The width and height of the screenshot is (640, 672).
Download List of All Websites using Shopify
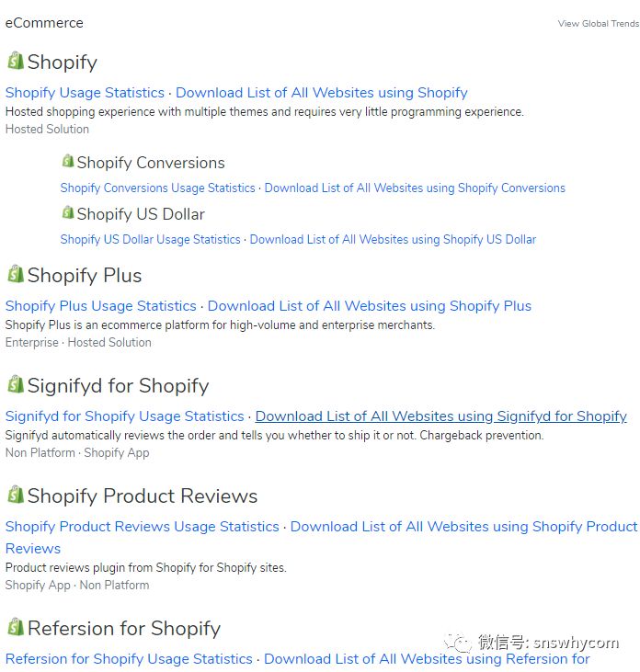tap(321, 93)
